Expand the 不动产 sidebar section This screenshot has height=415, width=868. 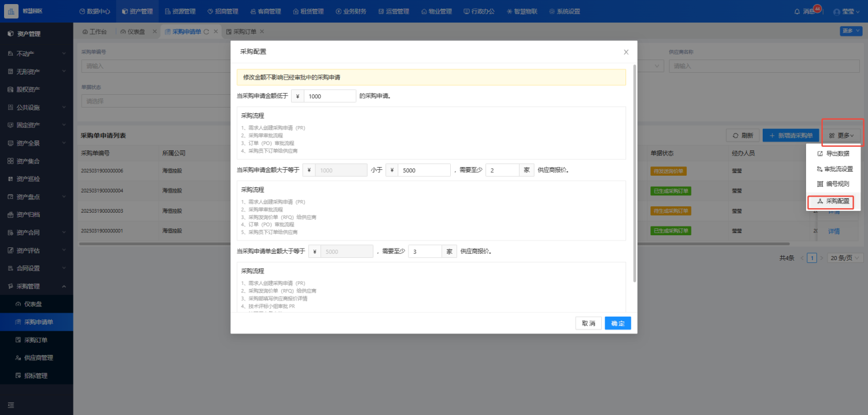tap(36, 54)
